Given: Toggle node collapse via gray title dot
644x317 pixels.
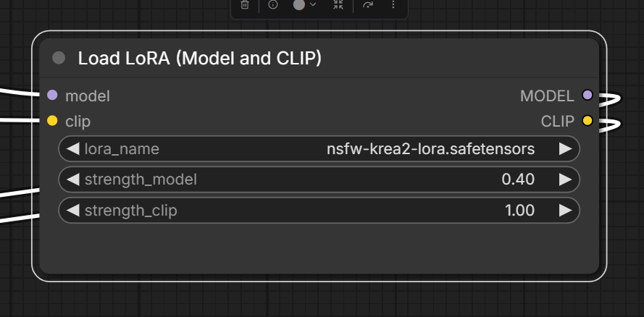Looking at the screenshot, I should (59, 58).
